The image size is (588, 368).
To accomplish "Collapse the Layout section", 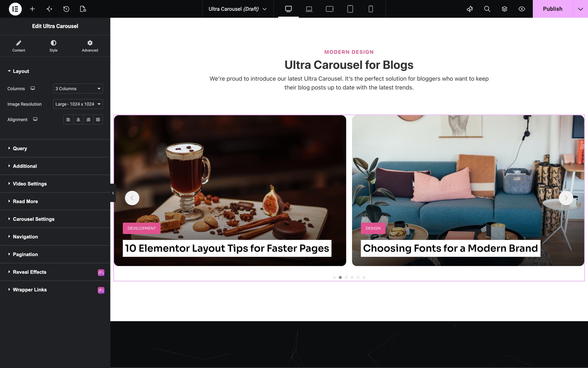I will click(x=55, y=71).
